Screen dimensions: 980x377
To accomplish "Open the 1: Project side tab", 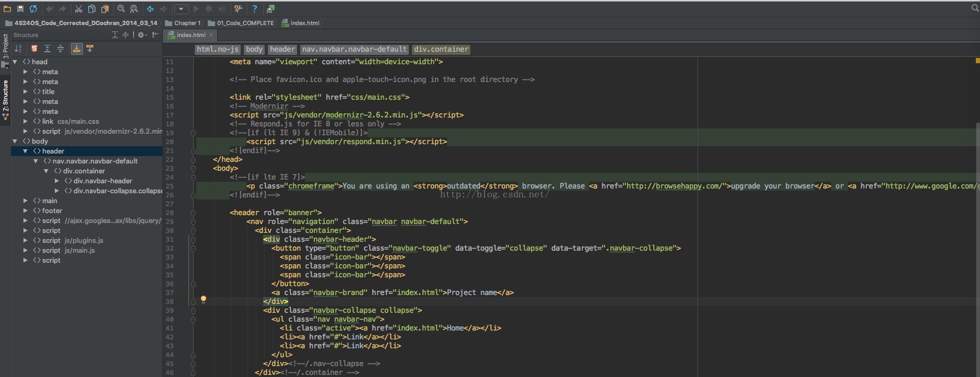I will [x=5, y=51].
